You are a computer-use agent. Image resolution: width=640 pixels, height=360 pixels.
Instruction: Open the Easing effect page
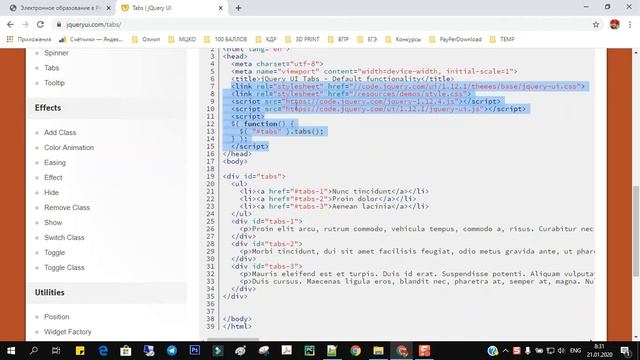pos(55,162)
